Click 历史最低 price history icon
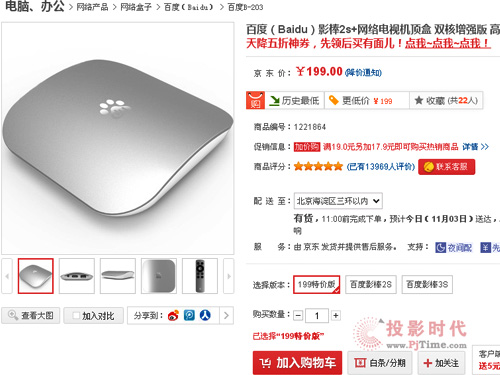 coord(274,101)
